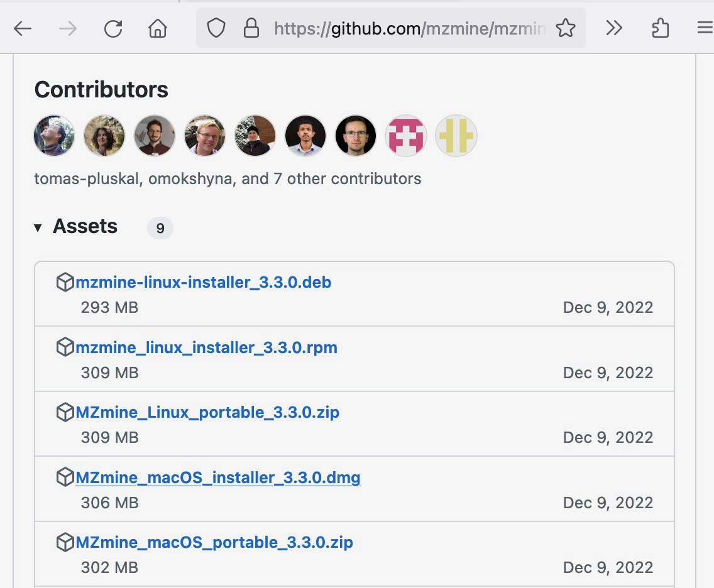The width and height of the screenshot is (714, 588).
Task: Bookmark this page with the star icon
Action: coord(566,28)
